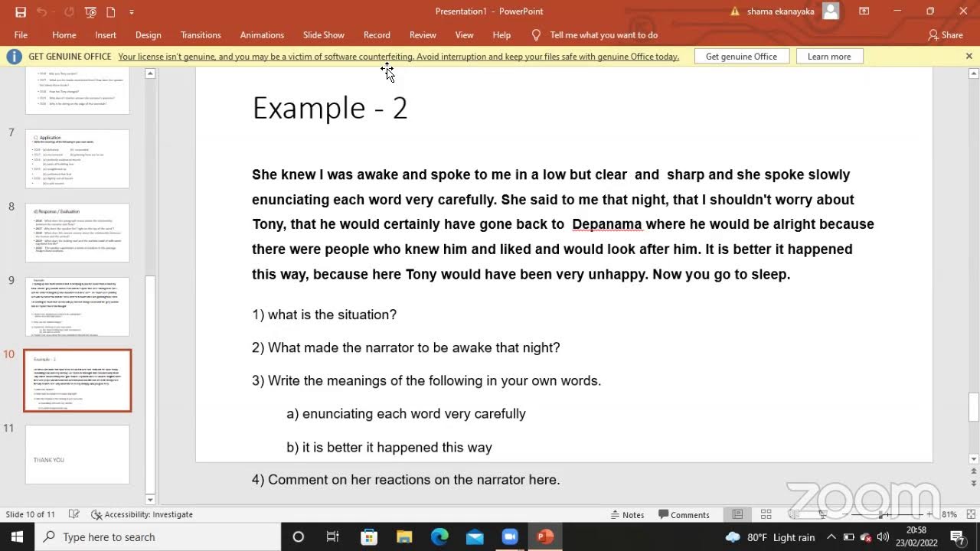Click the taskbar search box

pos(158,537)
